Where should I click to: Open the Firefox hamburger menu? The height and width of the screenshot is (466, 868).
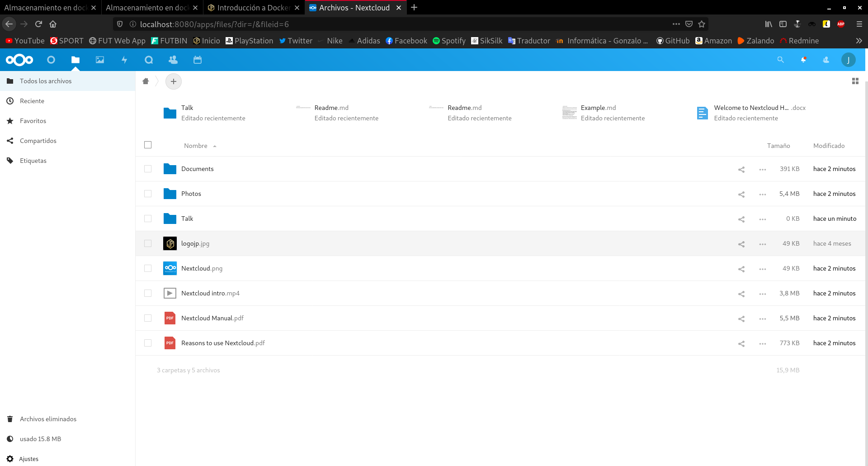[x=859, y=24]
